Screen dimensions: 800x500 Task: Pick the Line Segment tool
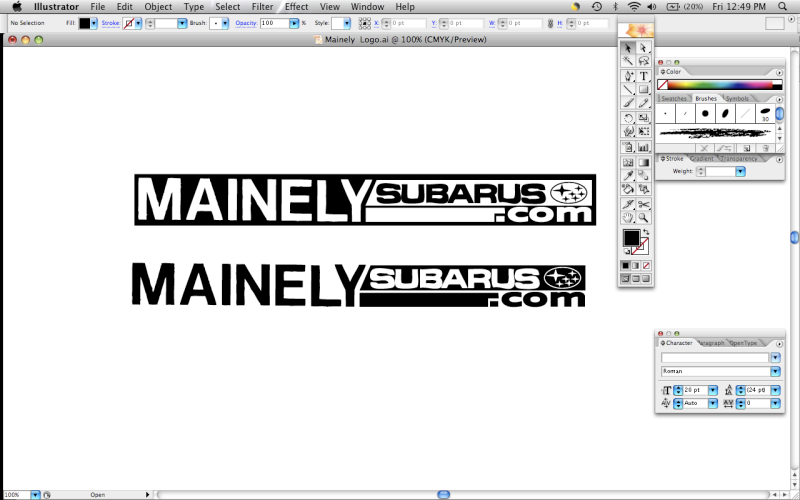coord(628,89)
